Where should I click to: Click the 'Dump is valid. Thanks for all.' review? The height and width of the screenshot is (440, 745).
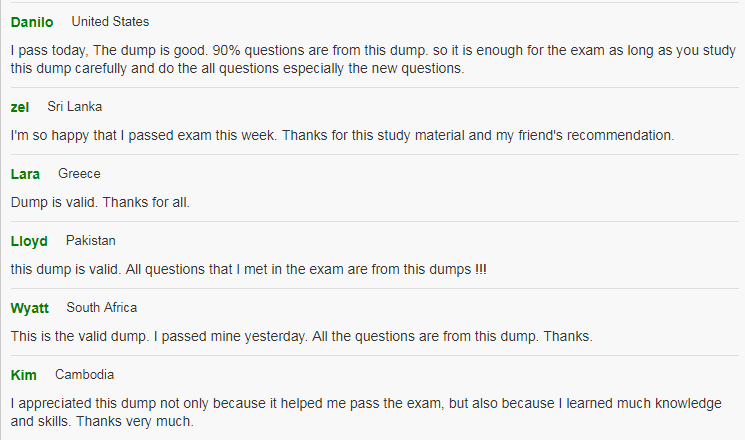(x=100, y=202)
